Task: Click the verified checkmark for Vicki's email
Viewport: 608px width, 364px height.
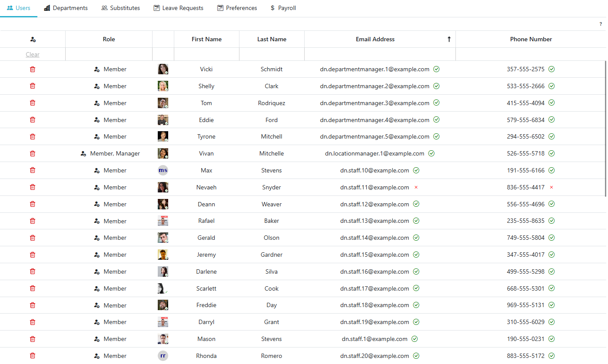Action: (x=436, y=69)
